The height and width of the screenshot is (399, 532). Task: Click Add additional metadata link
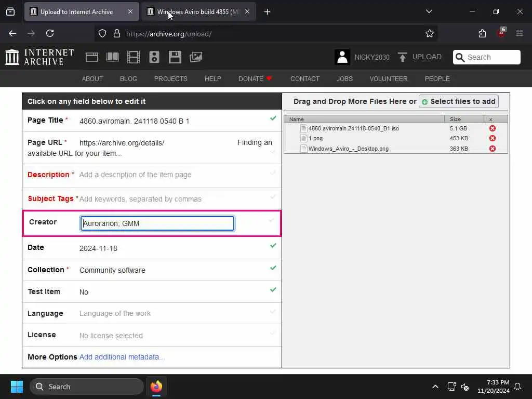click(x=122, y=357)
